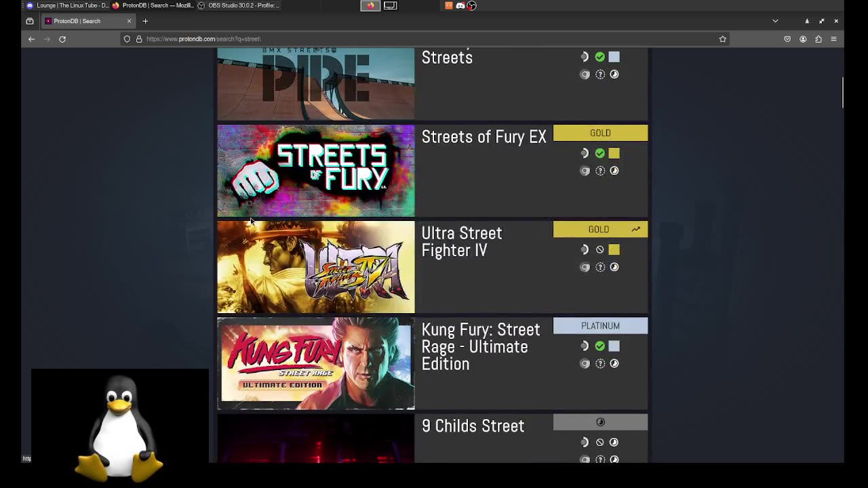Open Kung Fury: Street Rage - Ultimate Edition link
The width and height of the screenshot is (868, 488).
click(x=481, y=346)
